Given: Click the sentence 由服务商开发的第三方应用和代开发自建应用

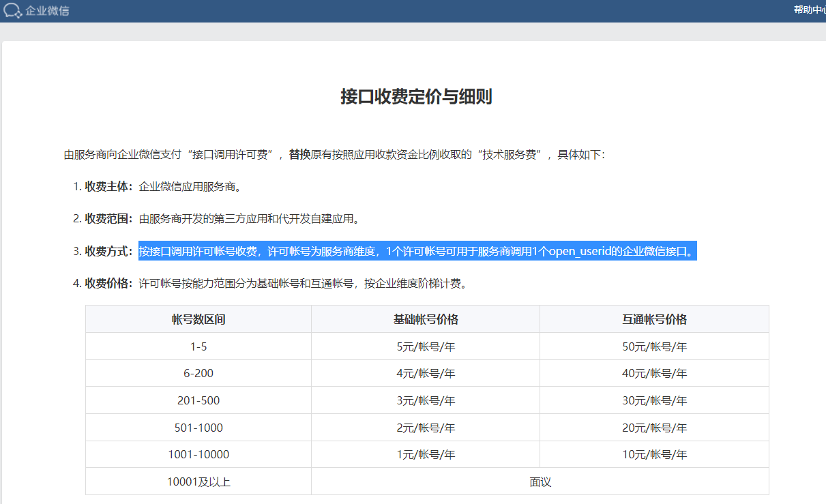Looking at the screenshot, I should [248, 219].
